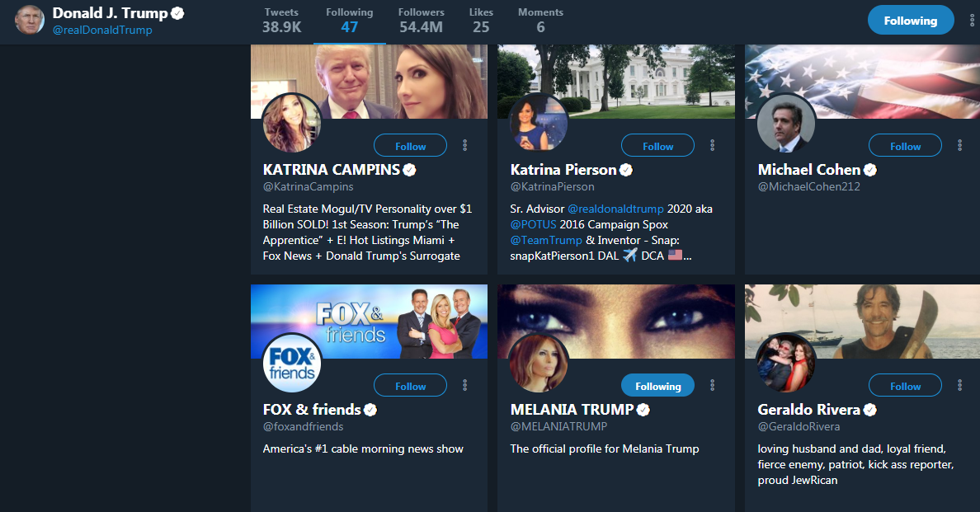Unfollow Donald Trump via header Following button
This screenshot has height=512, width=980.
[911, 21]
